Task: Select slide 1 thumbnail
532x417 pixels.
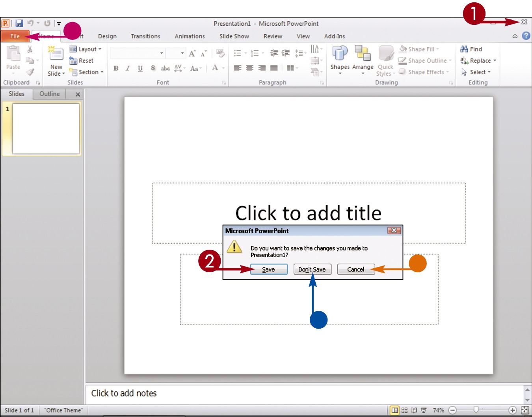Action: tap(46, 129)
